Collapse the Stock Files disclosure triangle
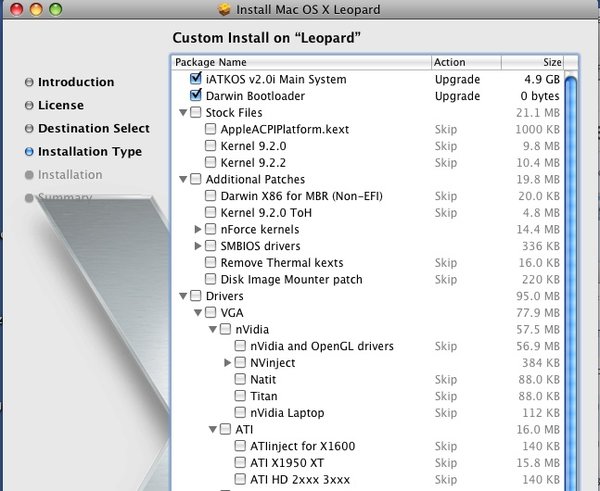This screenshot has width=600, height=491. click(x=183, y=113)
